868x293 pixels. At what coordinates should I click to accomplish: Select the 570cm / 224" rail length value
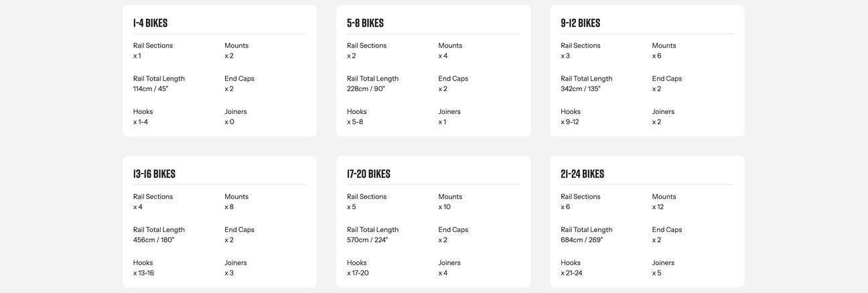click(x=367, y=239)
